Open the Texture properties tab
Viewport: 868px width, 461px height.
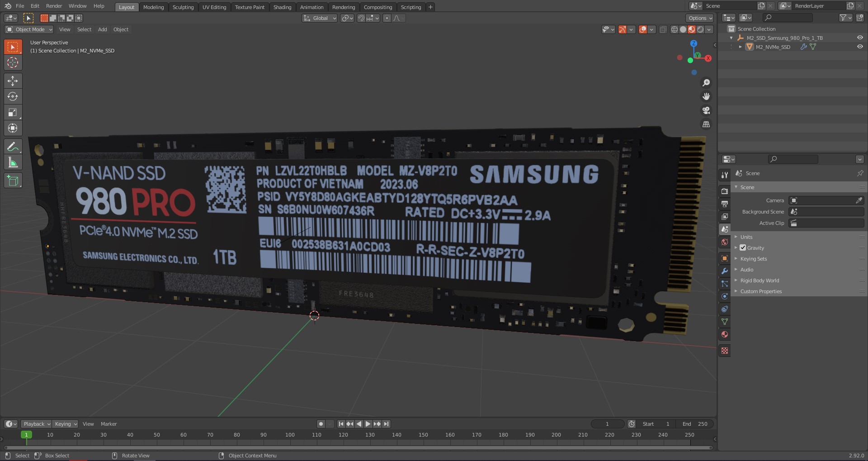coord(725,351)
